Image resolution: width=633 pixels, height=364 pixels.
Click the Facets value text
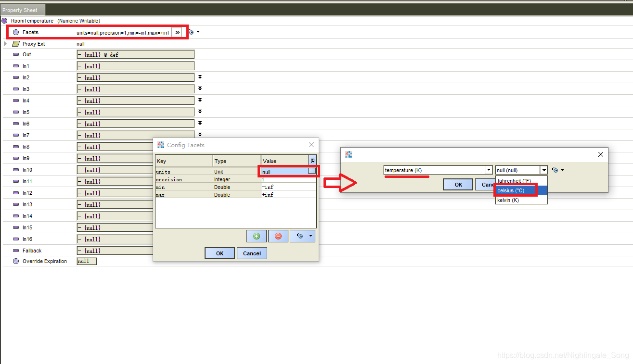click(x=123, y=32)
